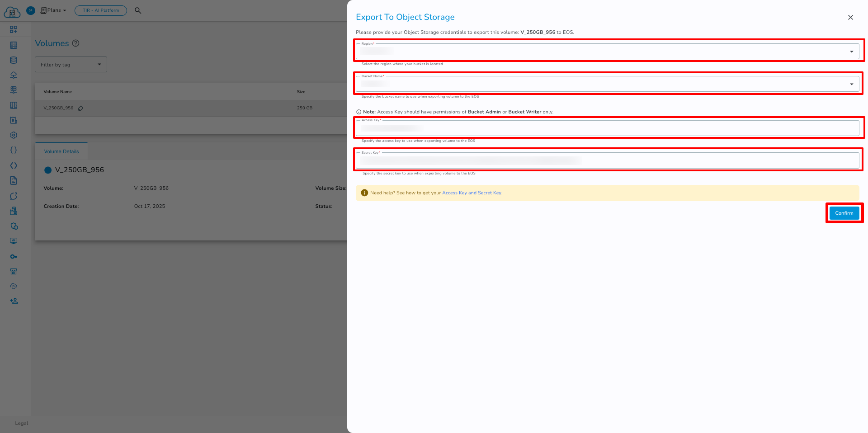This screenshot has width=868, height=433.
Task: Open the code brackets icon in sidebar
Action: [x=14, y=165]
